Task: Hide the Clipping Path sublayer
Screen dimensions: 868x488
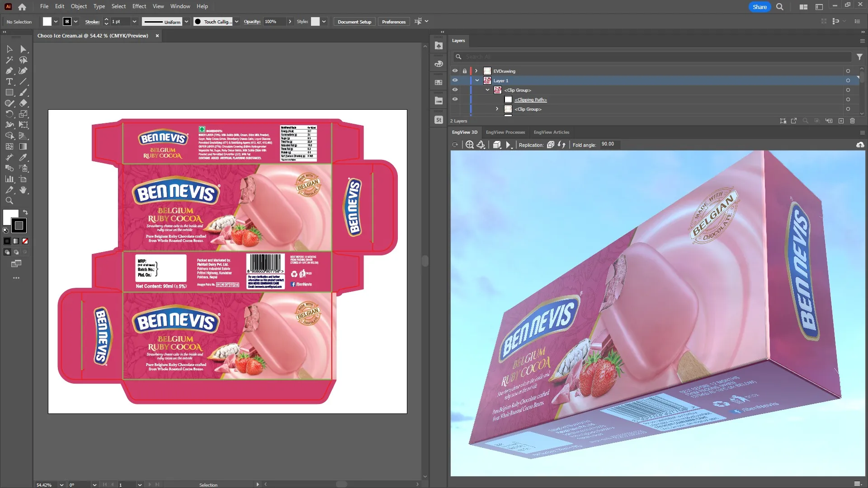Action: [x=455, y=99]
